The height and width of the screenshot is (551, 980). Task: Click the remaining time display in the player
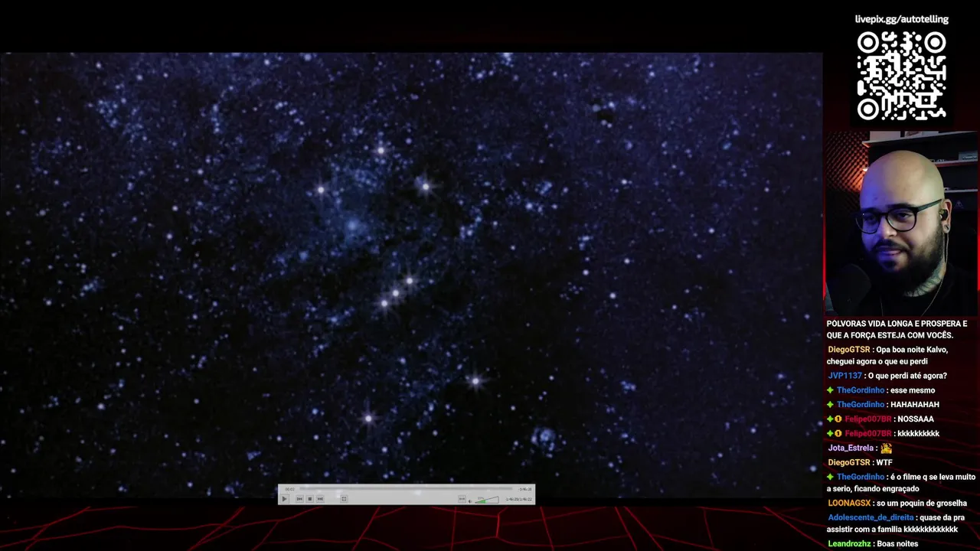point(525,489)
